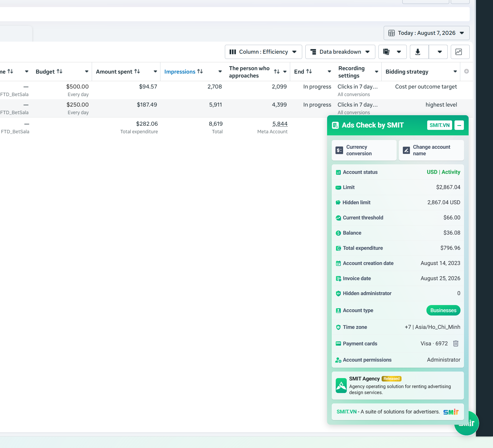Expand the export options dropdown arrow

[440, 52]
